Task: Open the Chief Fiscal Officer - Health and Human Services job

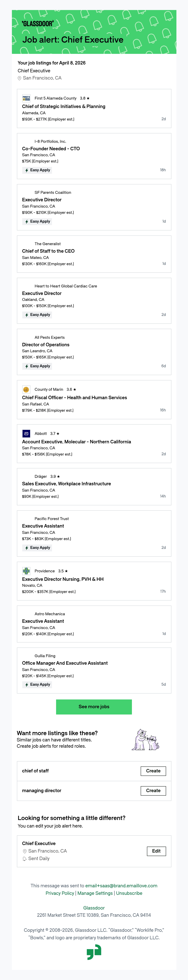Action: coord(75,397)
